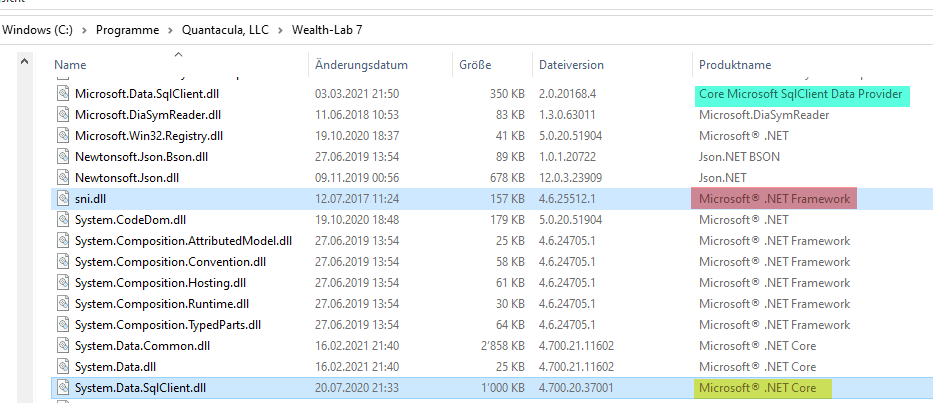
Task: Click file version 4.6.25512.1
Action: click(568, 199)
